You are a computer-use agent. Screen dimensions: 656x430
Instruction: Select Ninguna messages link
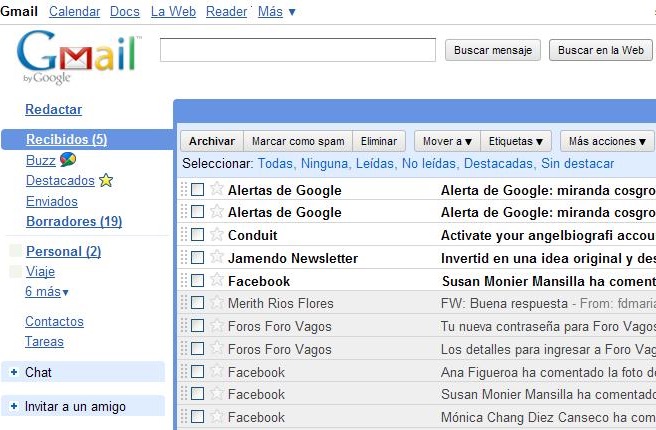pos(326,164)
